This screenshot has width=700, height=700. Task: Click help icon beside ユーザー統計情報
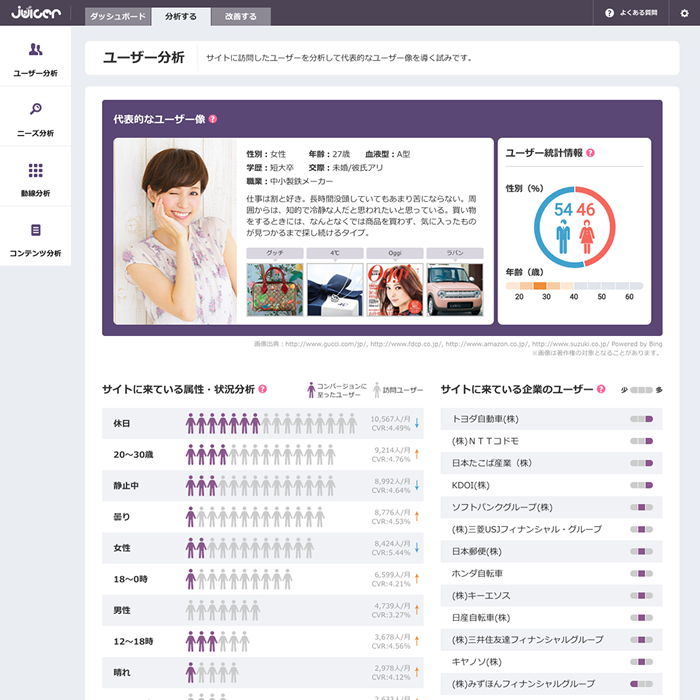pyautogui.click(x=590, y=153)
